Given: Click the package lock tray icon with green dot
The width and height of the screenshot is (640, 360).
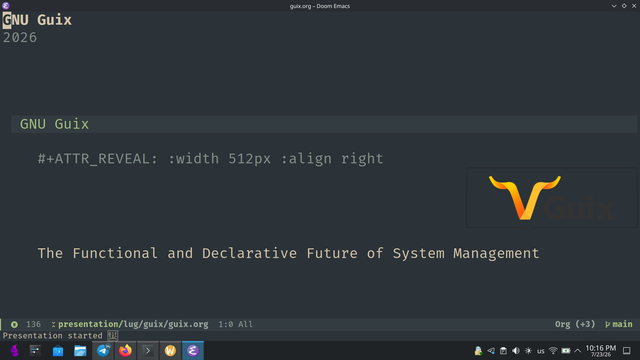Looking at the screenshot, I should (478, 351).
